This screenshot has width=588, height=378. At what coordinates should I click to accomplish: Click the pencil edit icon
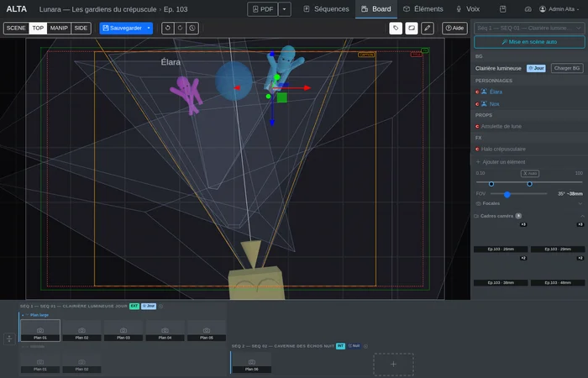click(x=428, y=28)
